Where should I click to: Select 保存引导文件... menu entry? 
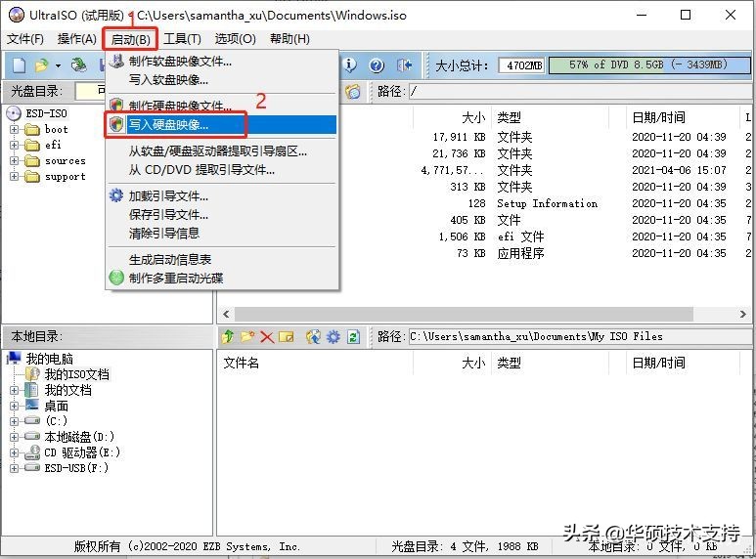pos(222,214)
